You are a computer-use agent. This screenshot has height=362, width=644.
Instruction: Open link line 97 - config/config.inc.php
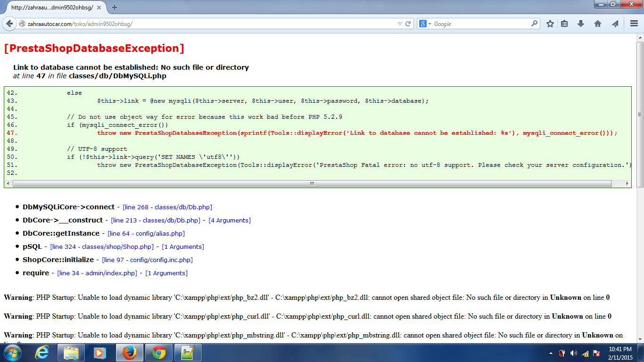coord(148,260)
